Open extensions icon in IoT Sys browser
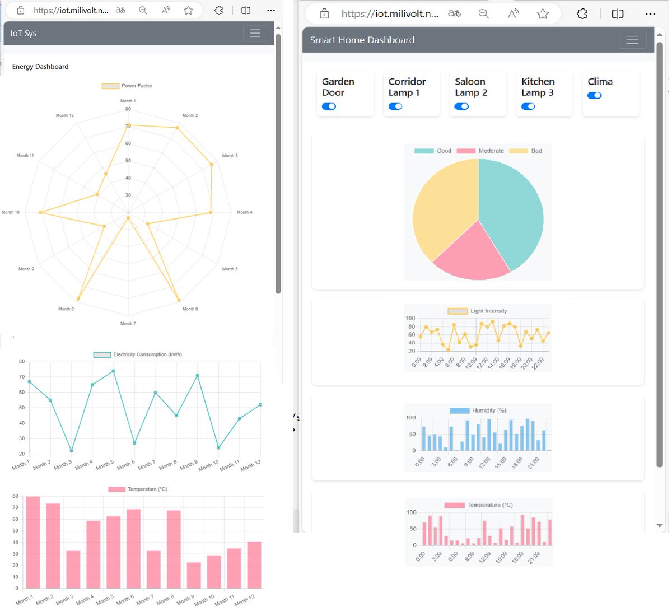Viewport: 672px width, 616px height. coord(219,10)
